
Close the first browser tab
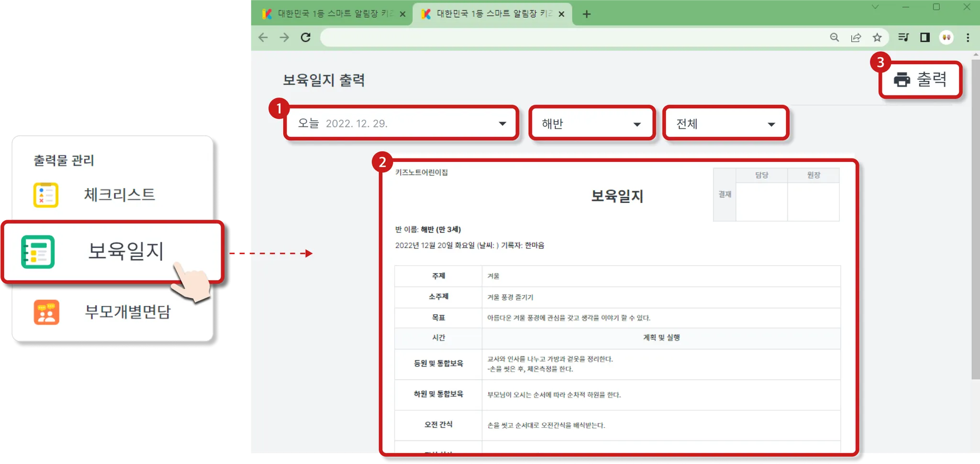[x=402, y=14]
